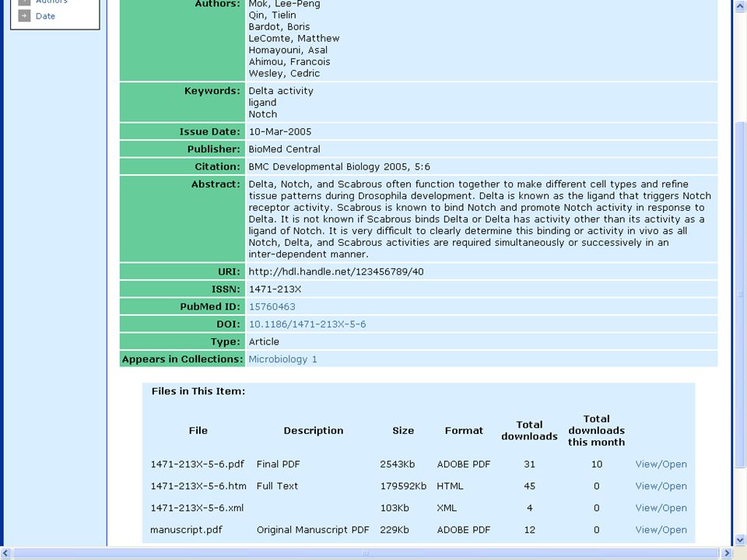Open the Microbiology 1 collection link

click(x=282, y=359)
